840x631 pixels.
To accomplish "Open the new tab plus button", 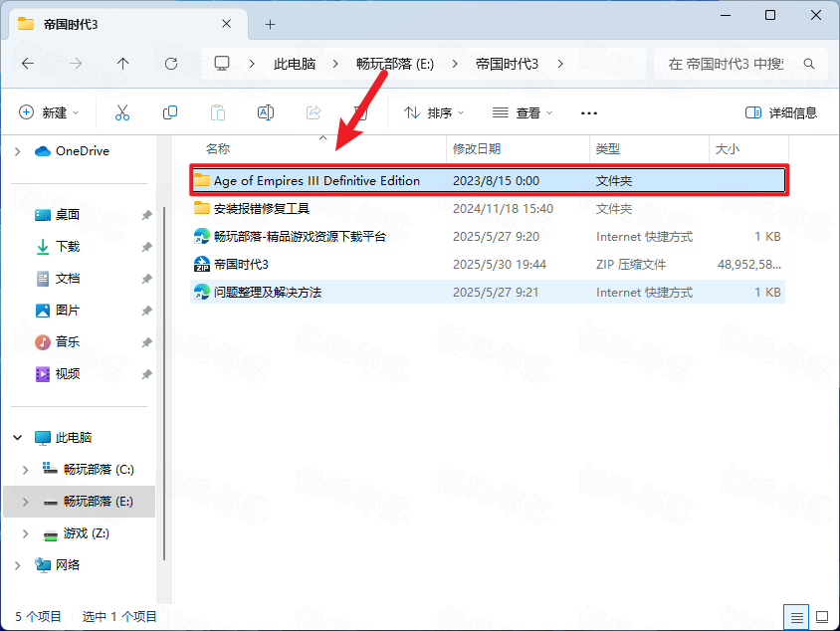I will [270, 24].
